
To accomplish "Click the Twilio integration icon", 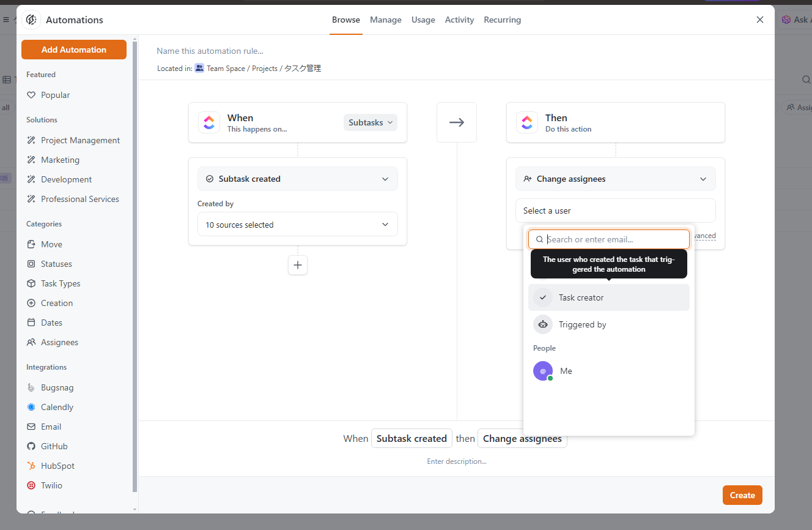I will (31, 485).
